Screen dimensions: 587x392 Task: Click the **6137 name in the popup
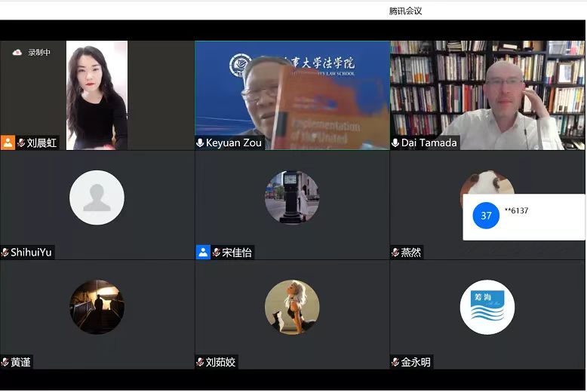pyautogui.click(x=517, y=211)
